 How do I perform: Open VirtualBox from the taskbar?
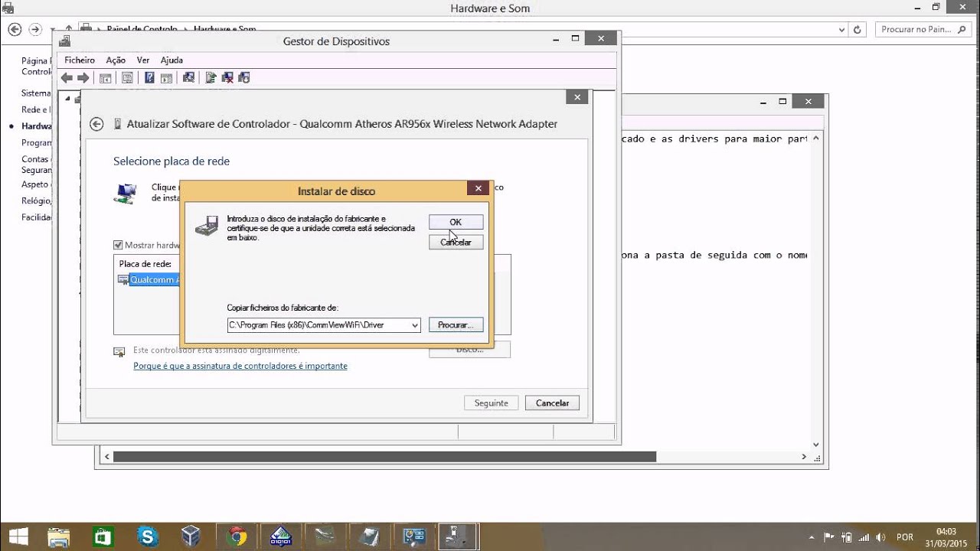191,536
